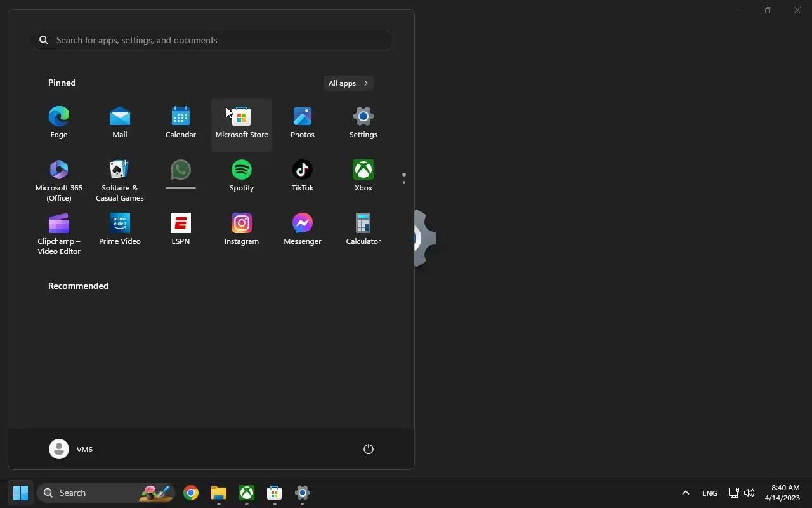Expand the All apps list
The image size is (812, 508).
(348, 83)
